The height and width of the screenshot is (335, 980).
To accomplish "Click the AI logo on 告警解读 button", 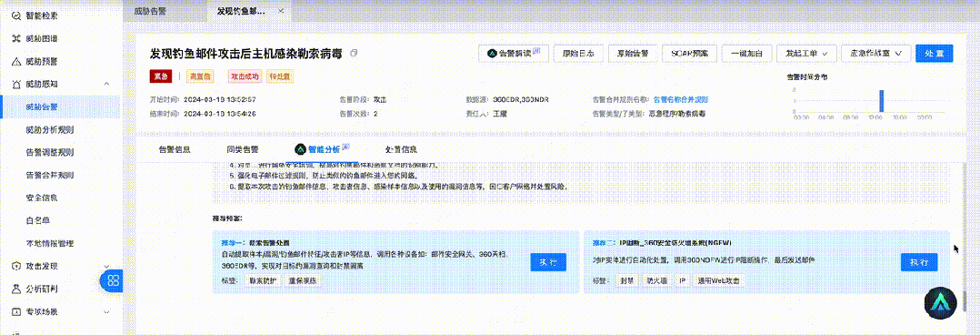I will (x=492, y=53).
